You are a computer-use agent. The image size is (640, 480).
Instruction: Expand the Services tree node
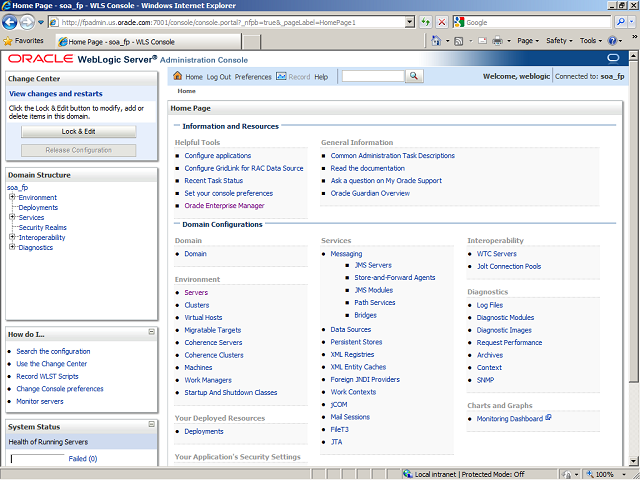click(12, 217)
